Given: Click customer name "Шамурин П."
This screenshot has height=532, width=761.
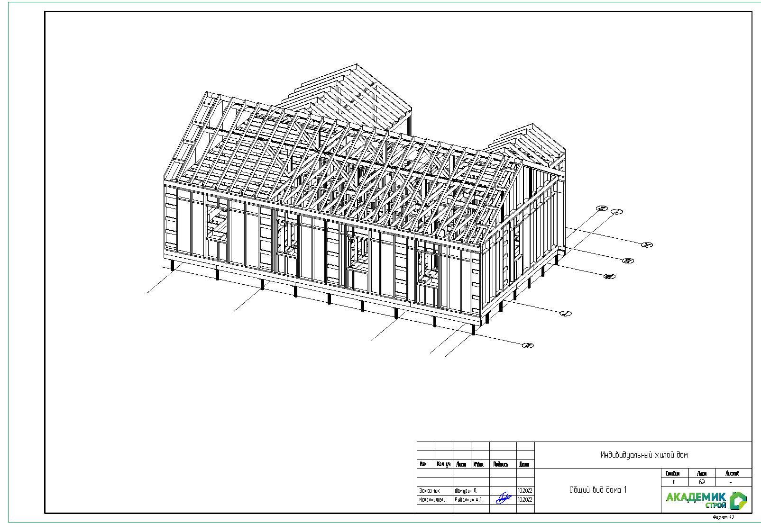Looking at the screenshot, I should click(466, 491).
